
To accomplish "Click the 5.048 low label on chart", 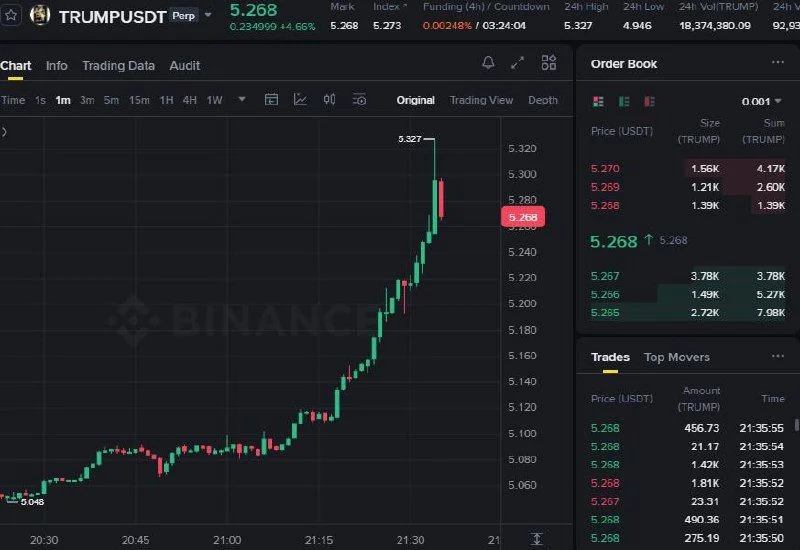I will point(32,502).
